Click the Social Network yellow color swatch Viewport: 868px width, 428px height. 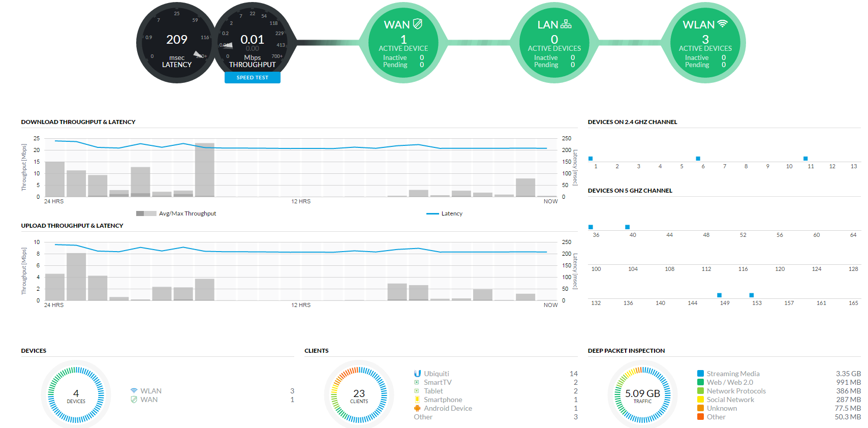[x=700, y=400]
